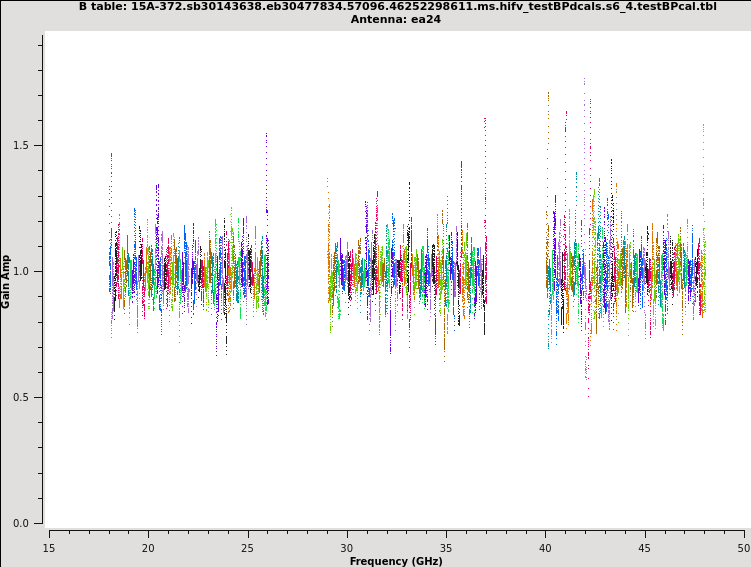Click the empty gap between 26 and 29 GHz

(x=298, y=270)
